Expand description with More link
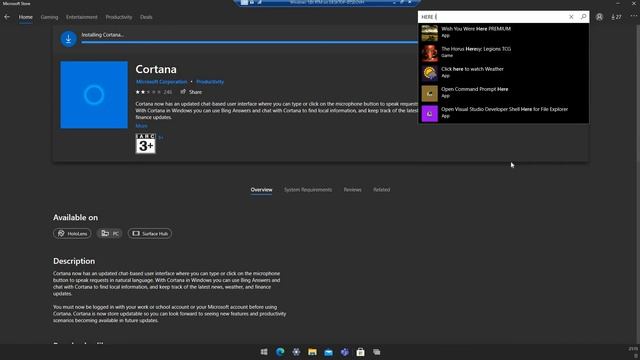640x360 pixels. pyautogui.click(x=141, y=126)
